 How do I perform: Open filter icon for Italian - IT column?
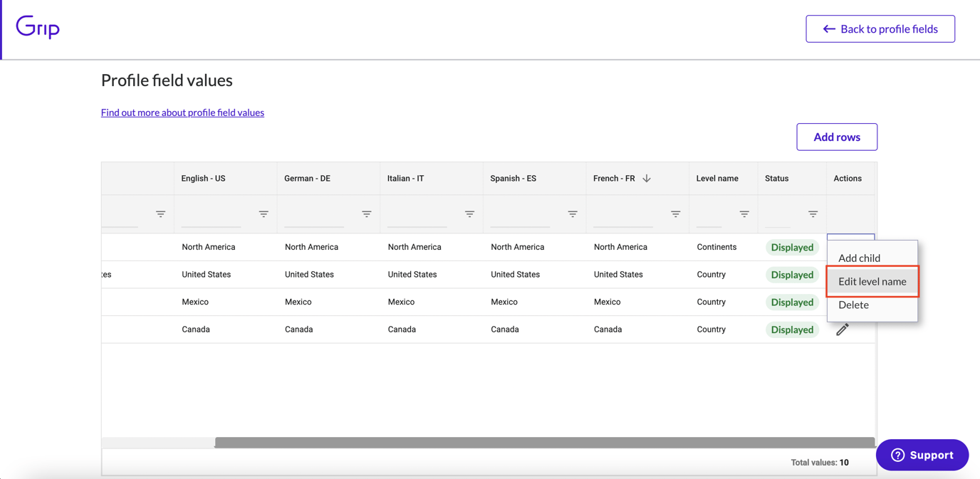click(469, 214)
